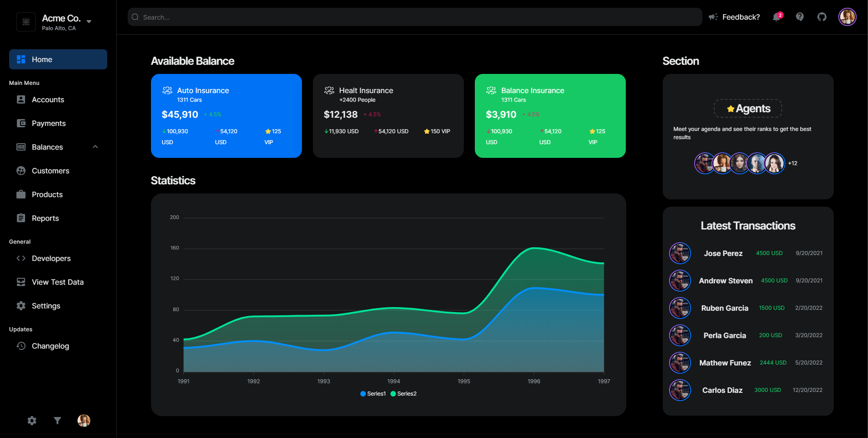
Task: Toggle Series2 visibility in the chart legend
Action: pos(403,393)
